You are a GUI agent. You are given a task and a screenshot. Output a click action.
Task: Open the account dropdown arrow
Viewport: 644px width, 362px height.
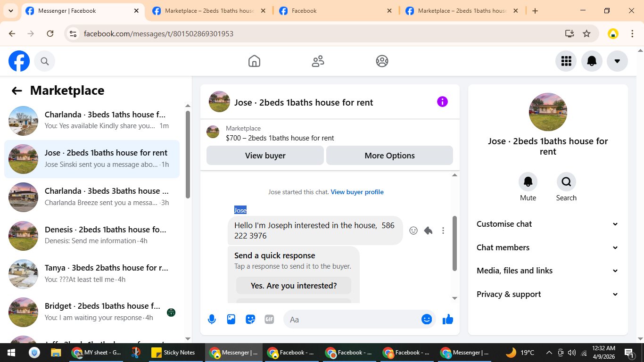(x=617, y=61)
